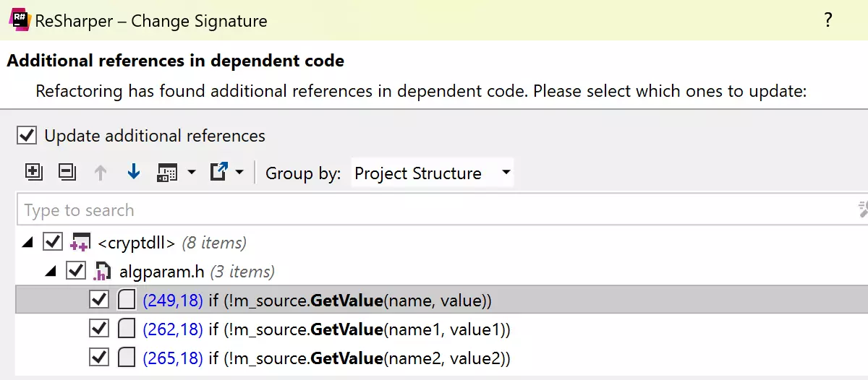
Task: Collapse the algparam.h tree node
Action: (51, 272)
